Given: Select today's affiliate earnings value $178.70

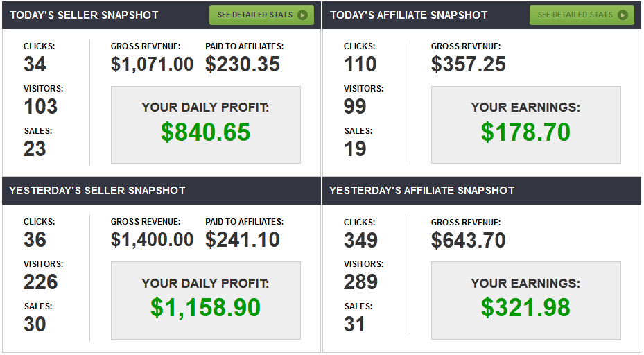Looking at the screenshot, I should tap(525, 132).
